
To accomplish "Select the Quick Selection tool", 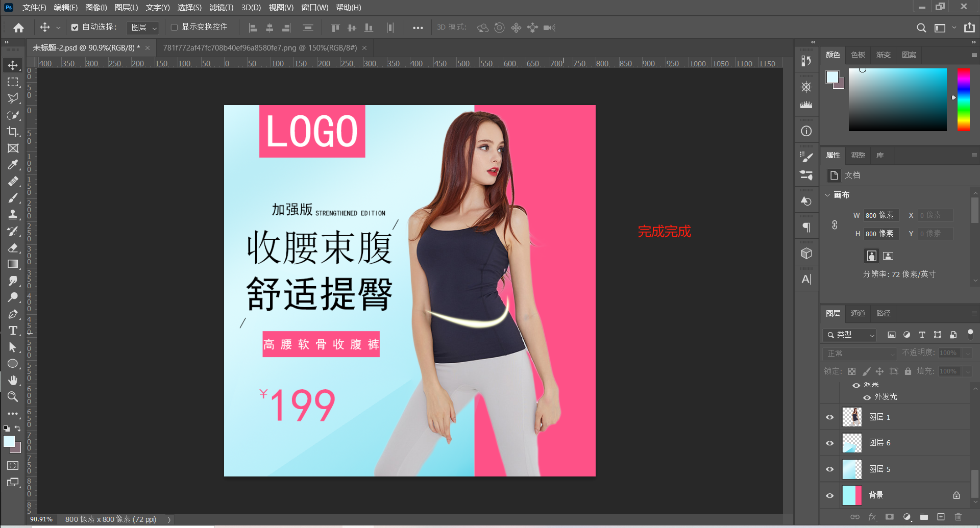I will tap(13, 115).
